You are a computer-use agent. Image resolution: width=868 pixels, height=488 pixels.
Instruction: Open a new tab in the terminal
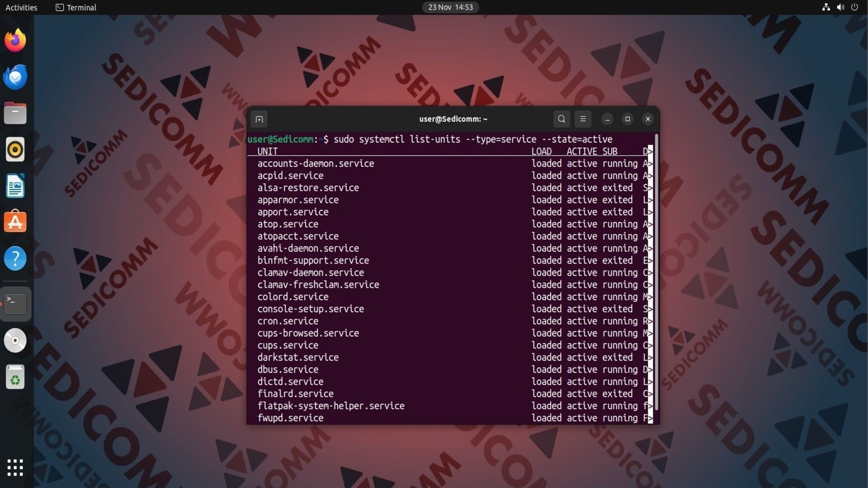coord(259,119)
